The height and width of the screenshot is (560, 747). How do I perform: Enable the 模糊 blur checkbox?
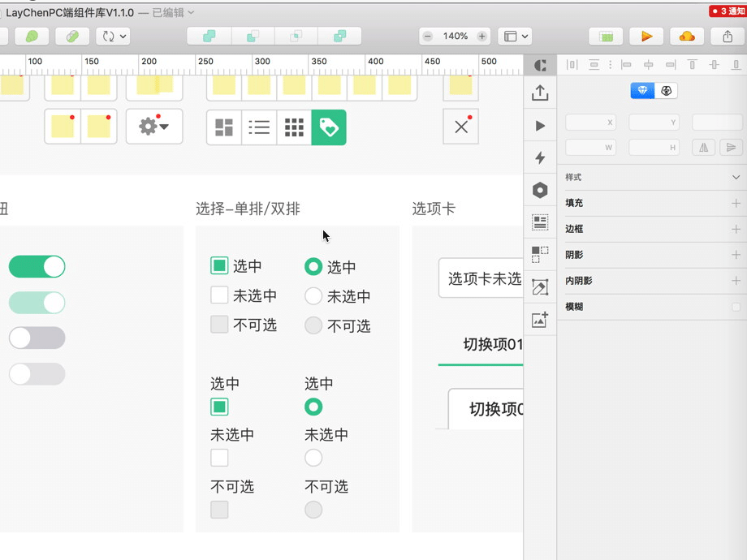736,307
